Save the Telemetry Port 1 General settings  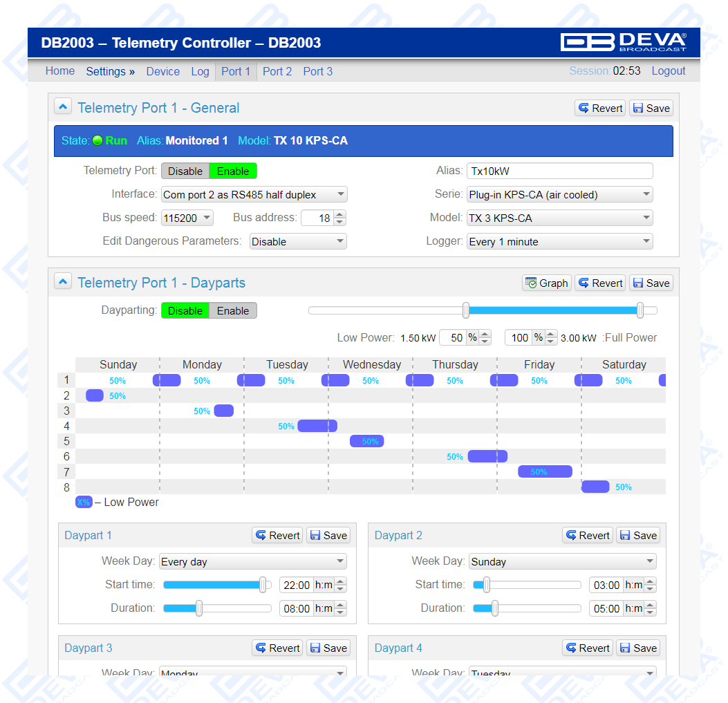pyautogui.click(x=651, y=108)
